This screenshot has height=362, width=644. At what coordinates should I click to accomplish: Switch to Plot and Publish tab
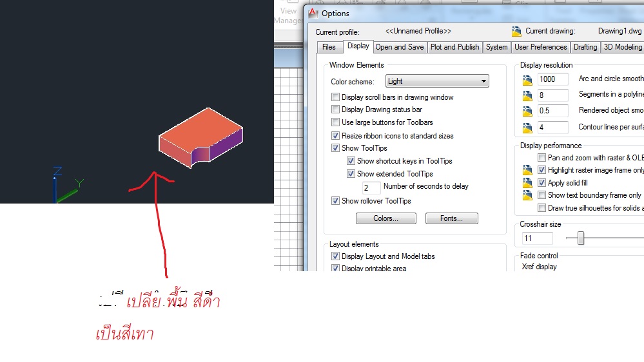[x=454, y=47]
